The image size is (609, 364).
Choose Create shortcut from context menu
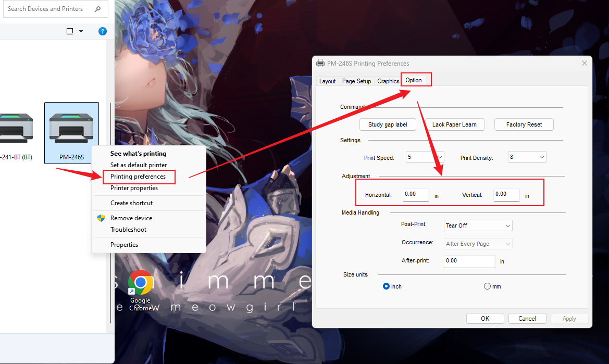(131, 203)
